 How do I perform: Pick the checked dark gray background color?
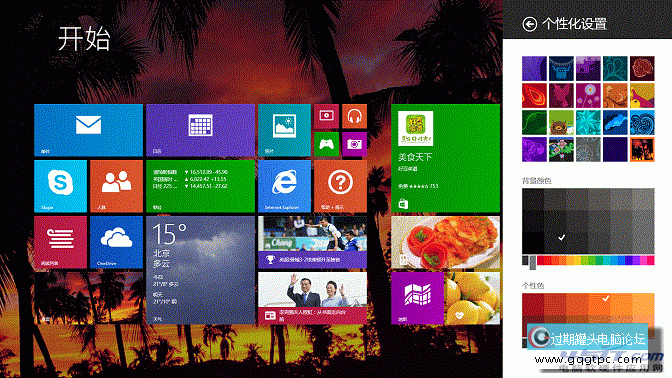point(555,243)
